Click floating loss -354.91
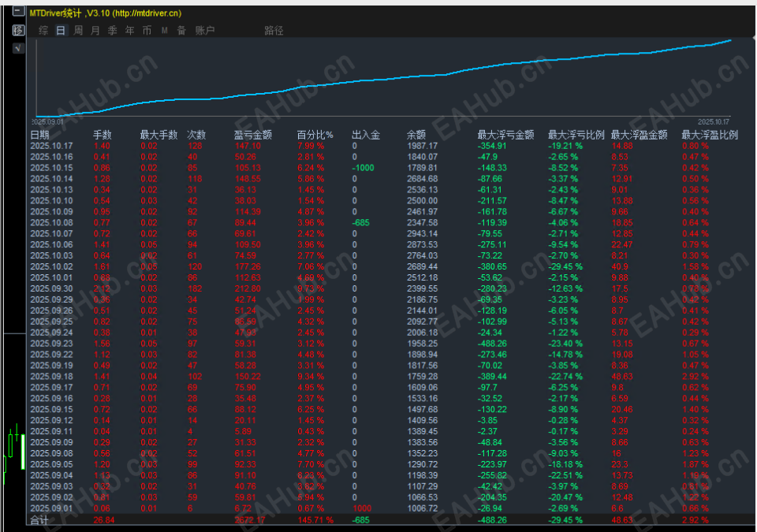Screen dimensions: 757x532 point(492,146)
